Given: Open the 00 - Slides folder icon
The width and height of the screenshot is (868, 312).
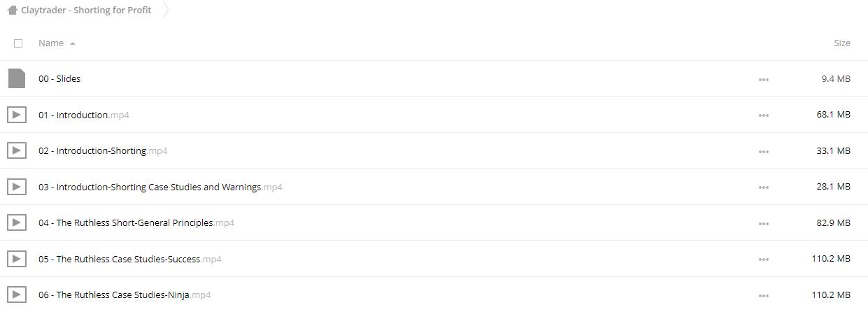Looking at the screenshot, I should [17, 78].
